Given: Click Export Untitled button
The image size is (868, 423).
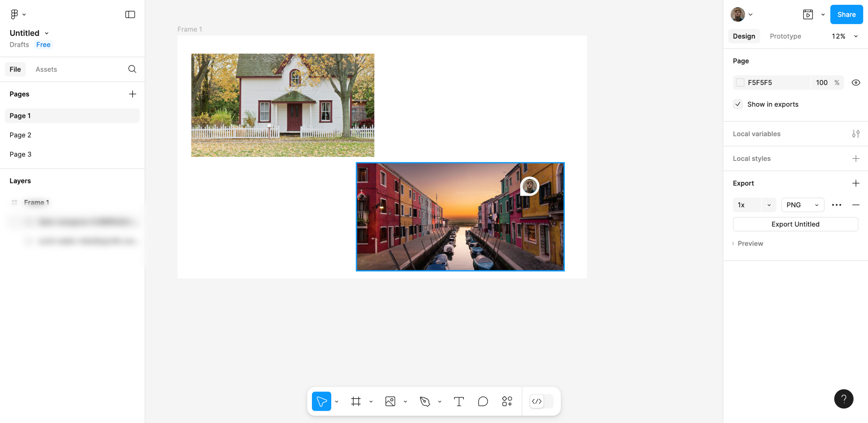Looking at the screenshot, I should pyautogui.click(x=795, y=224).
